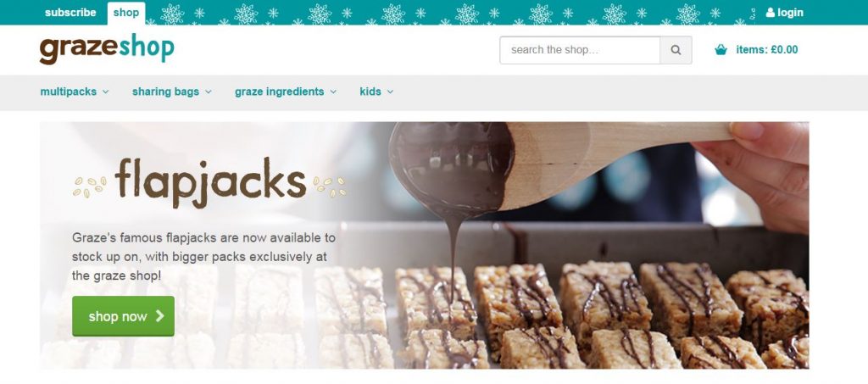Switch to the subscribe tab
The height and width of the screenshot is (384, 868).
70,12
